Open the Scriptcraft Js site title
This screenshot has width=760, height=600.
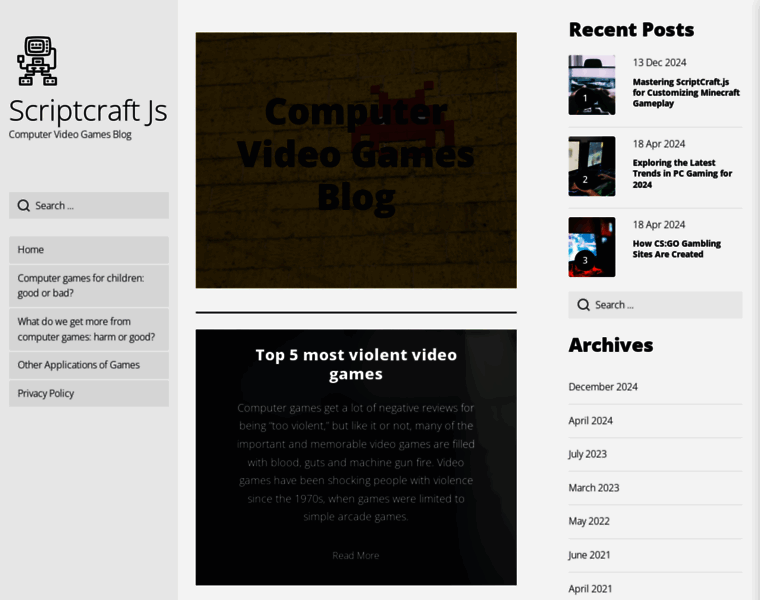click(88, 111)
